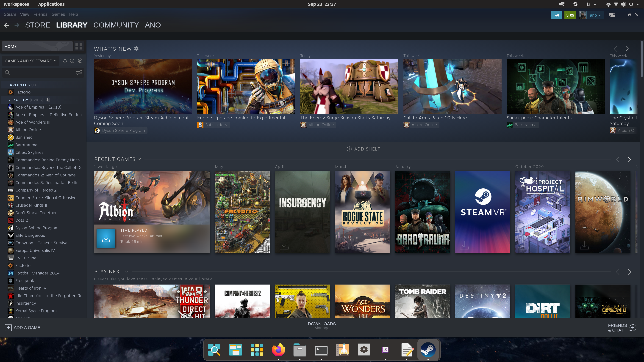
Task: Open the user avatar picture
Action: [582, 15]
